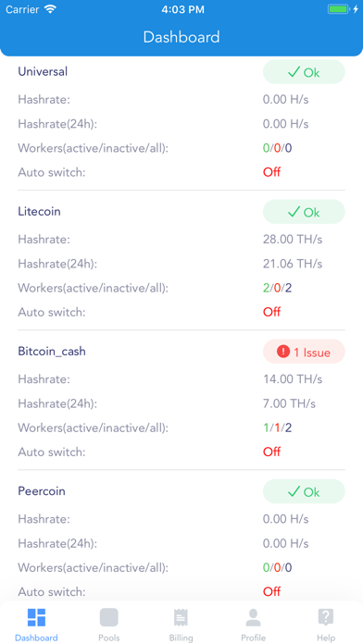Image resolution: width=363 pixels, height=644 pixels.
Task: Tap the Wi-Fi icon in status bar
Action: coord(51,9)
